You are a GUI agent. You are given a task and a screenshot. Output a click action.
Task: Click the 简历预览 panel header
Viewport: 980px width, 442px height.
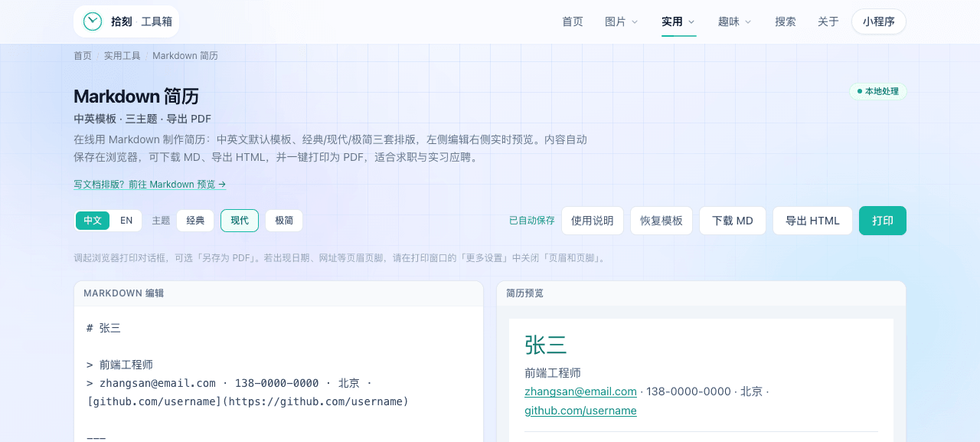[x=701, y=293]
